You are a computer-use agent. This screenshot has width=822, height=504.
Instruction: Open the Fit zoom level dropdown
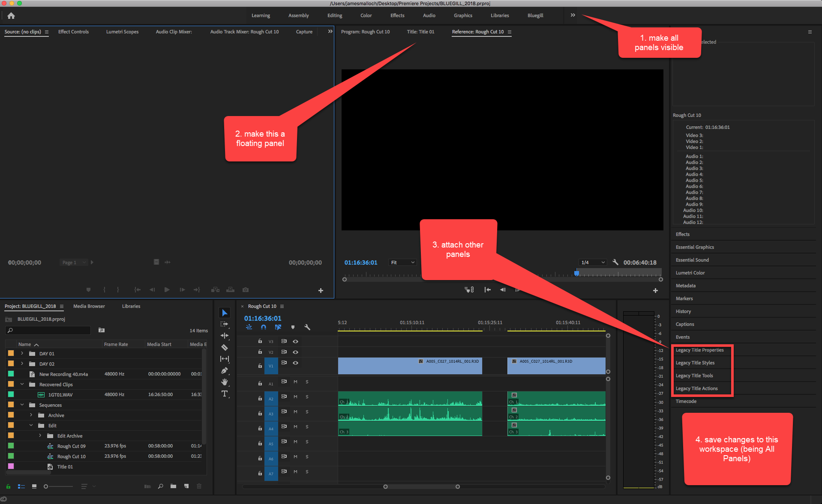(x=402, y=262)
